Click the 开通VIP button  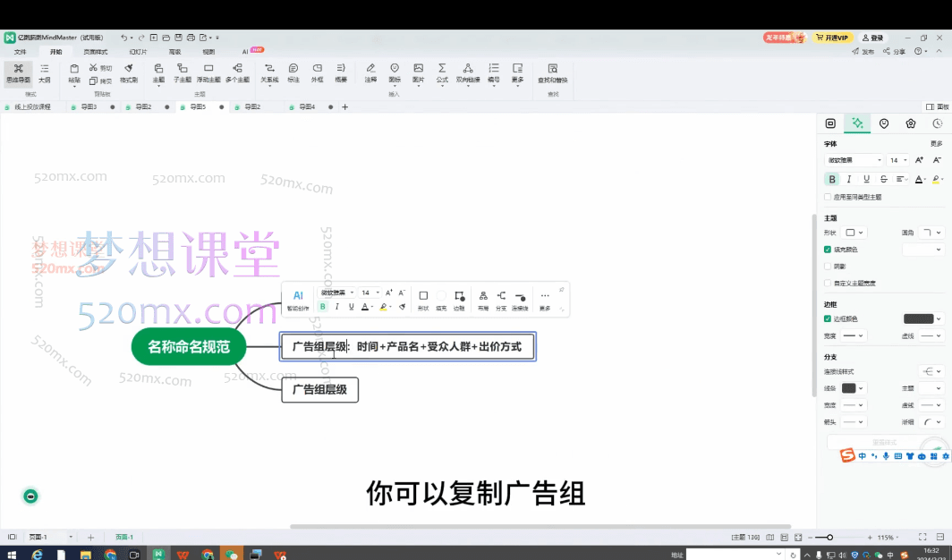click(x=831, y=38)
